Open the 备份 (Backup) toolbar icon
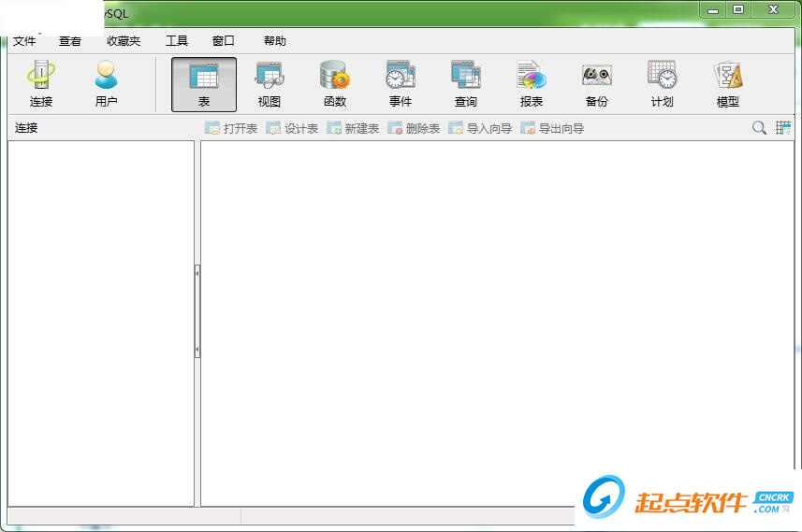Screen dimensions: 802x532 click(x=596, y=84)
